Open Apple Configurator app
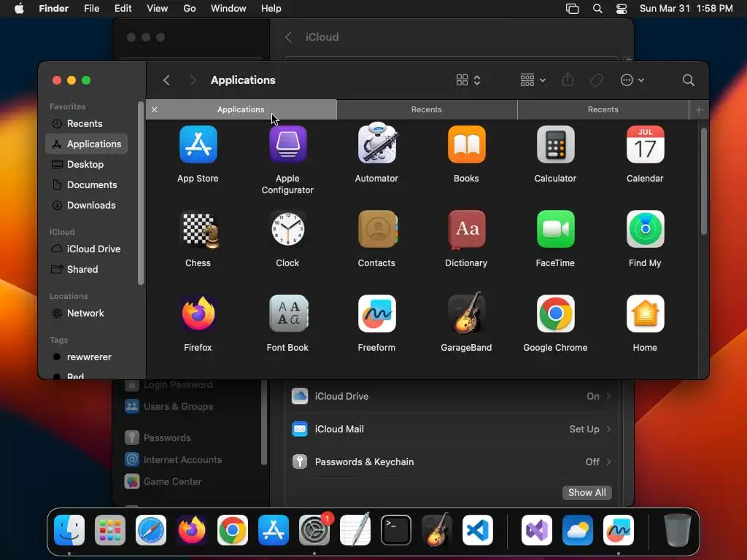 (x=287, y=144)
